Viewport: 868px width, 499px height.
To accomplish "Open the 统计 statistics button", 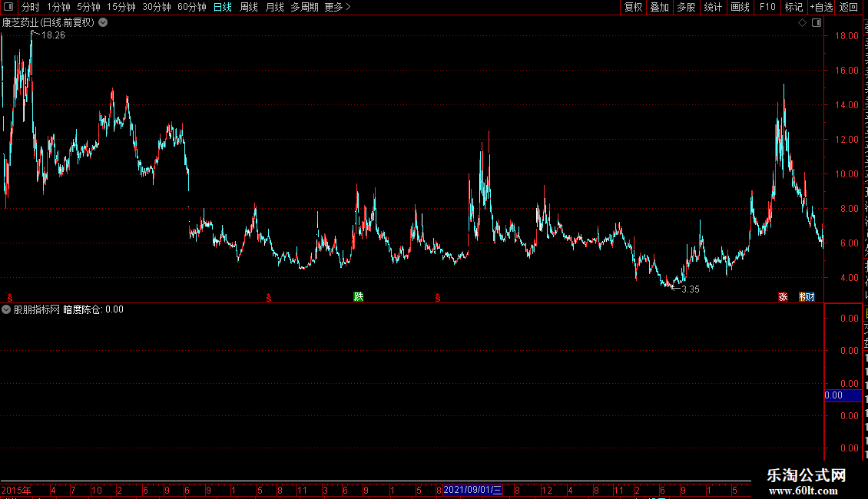I will [x=712, y=7].
